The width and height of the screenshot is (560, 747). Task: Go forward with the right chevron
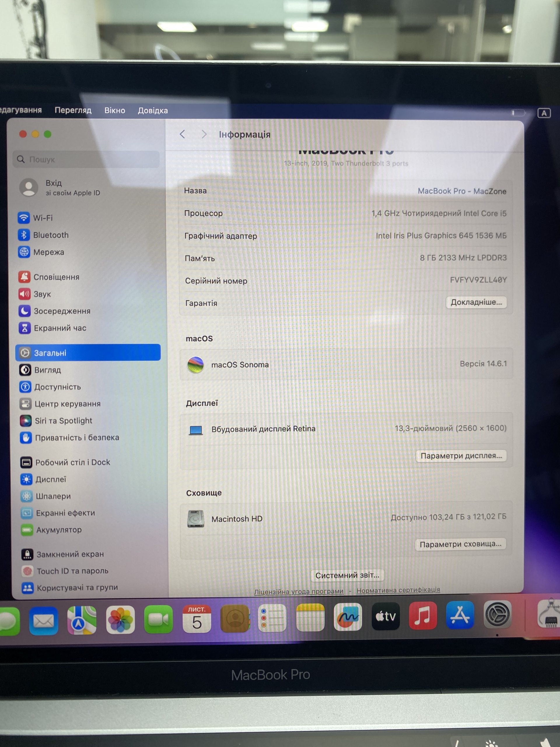(204, 135)
